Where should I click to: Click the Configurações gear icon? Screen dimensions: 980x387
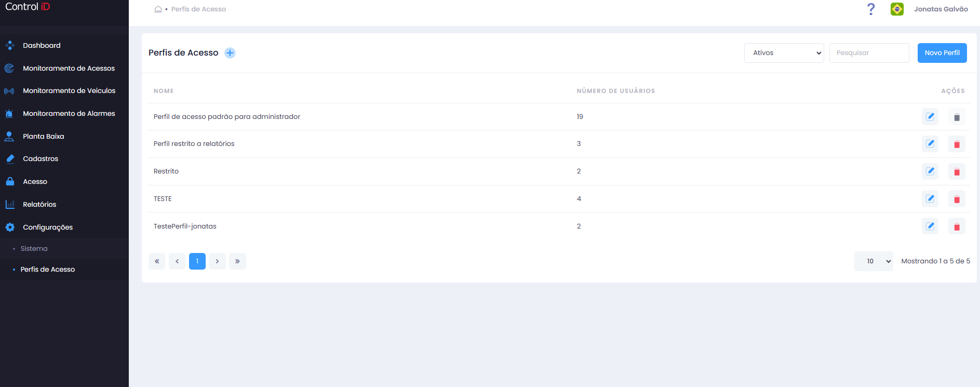(x=10, y=227)
